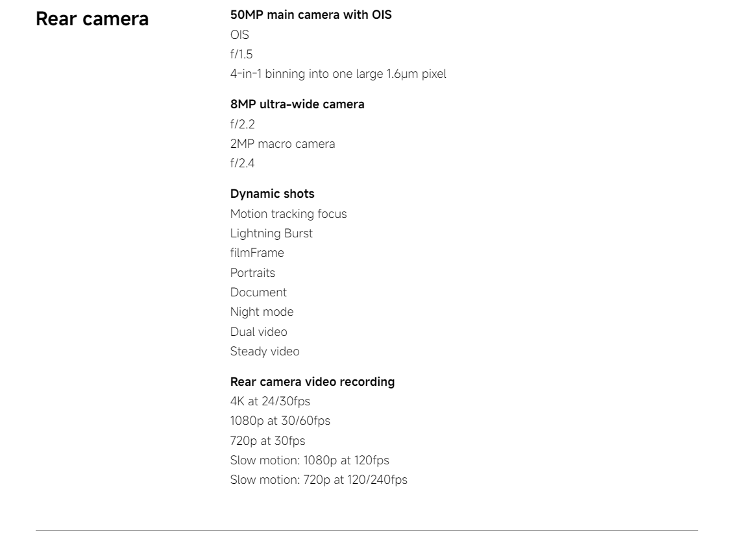Click Rear camera video recording heading
Screen dimensions: 756x548
click(312, 382)
